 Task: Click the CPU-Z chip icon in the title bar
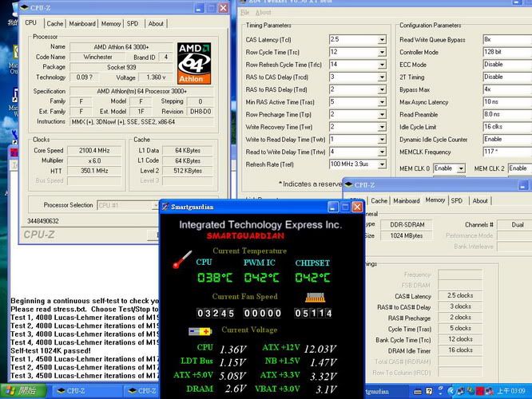pyautogui.click(x=25, y=7)
